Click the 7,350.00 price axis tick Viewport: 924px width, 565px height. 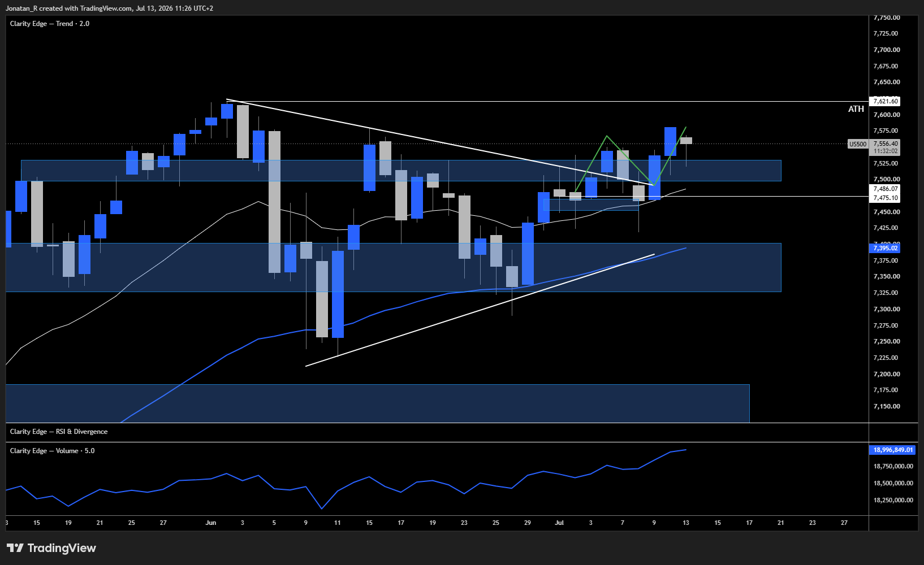887,276
